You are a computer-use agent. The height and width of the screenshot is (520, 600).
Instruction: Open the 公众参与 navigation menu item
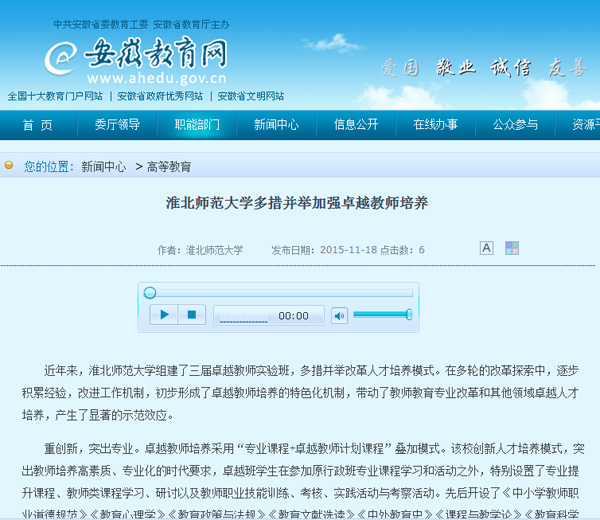tap(515, 125)
